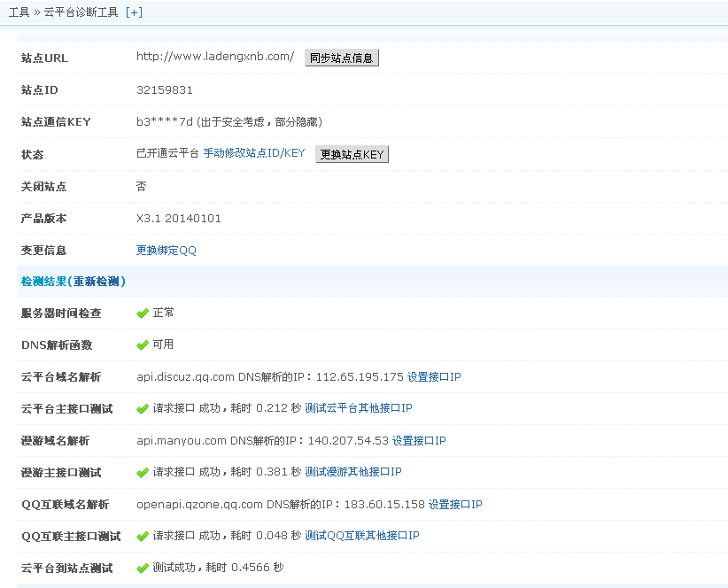This screenshot has height=588, width=728.
Task: Click the 变更信息 row label
Action: (43, 251)
